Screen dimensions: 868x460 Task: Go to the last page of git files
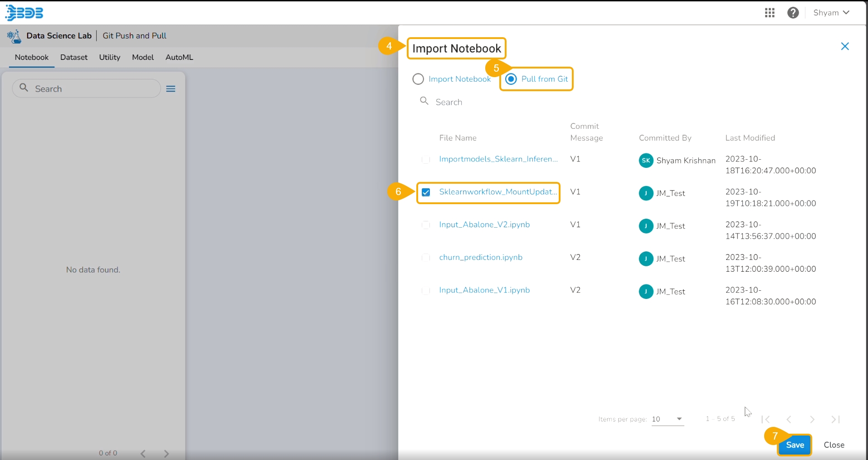point(835,420)
